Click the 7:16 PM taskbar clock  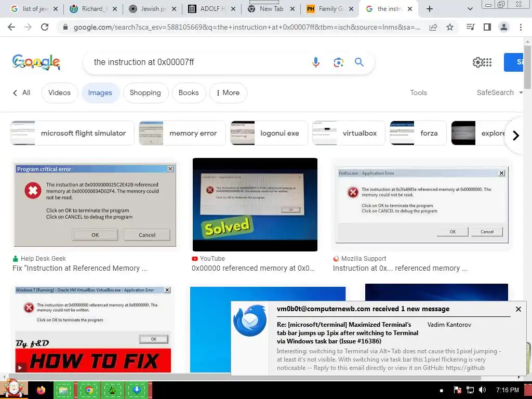coord(507,390)
